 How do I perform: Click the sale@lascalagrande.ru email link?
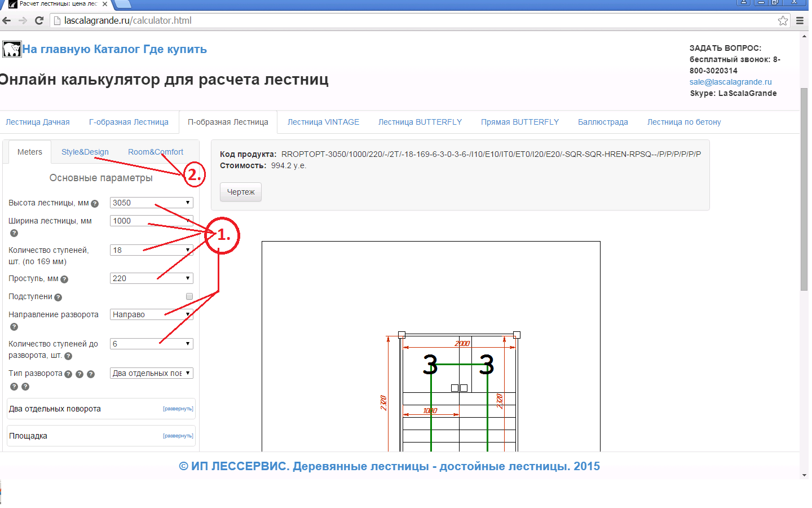730,82
